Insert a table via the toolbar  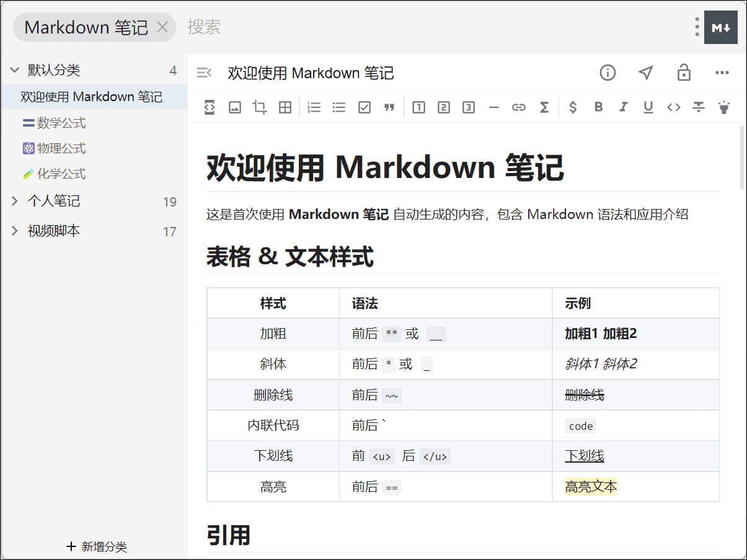285,107
